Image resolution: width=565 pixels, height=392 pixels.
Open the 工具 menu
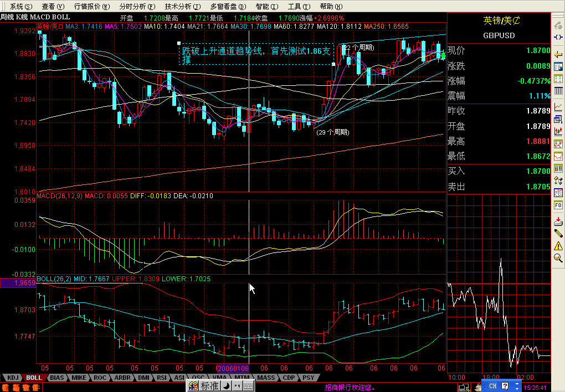point(299,7)
